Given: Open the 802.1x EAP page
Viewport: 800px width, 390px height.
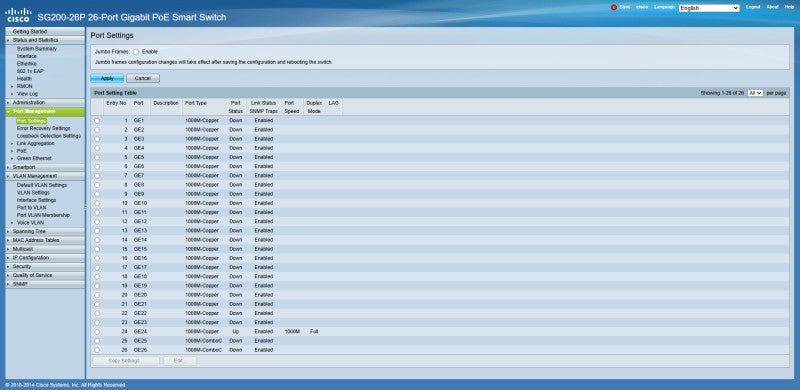Looking at the screenshot, I should point(30,71).
